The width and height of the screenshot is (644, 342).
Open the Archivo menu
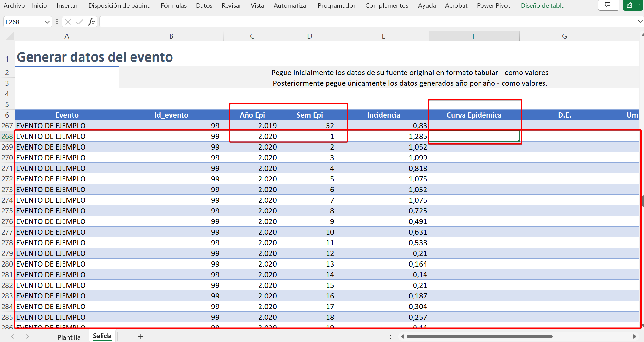(x=14, y=5)
